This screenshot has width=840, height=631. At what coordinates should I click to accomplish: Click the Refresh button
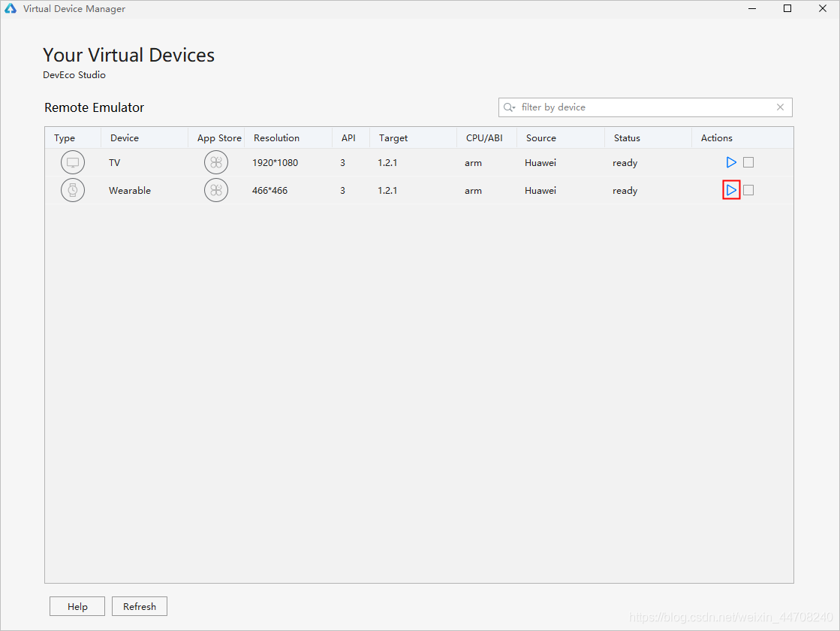[x=140, y=606]
